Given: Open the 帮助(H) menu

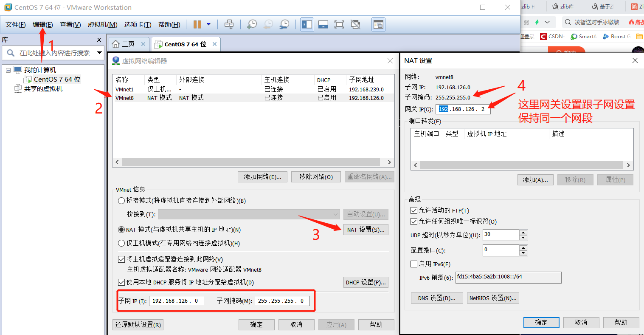Looking at the screenshot, I should pos(169,25).
